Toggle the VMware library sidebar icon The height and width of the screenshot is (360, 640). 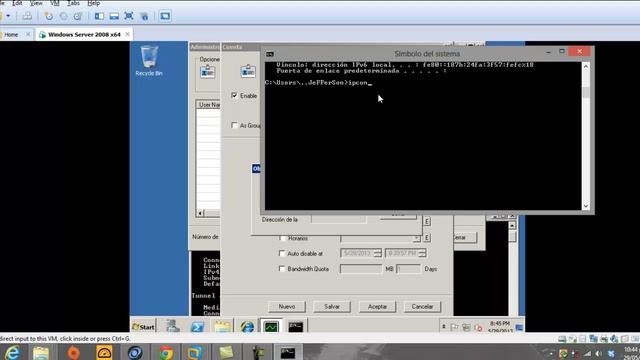click(99, 16)
